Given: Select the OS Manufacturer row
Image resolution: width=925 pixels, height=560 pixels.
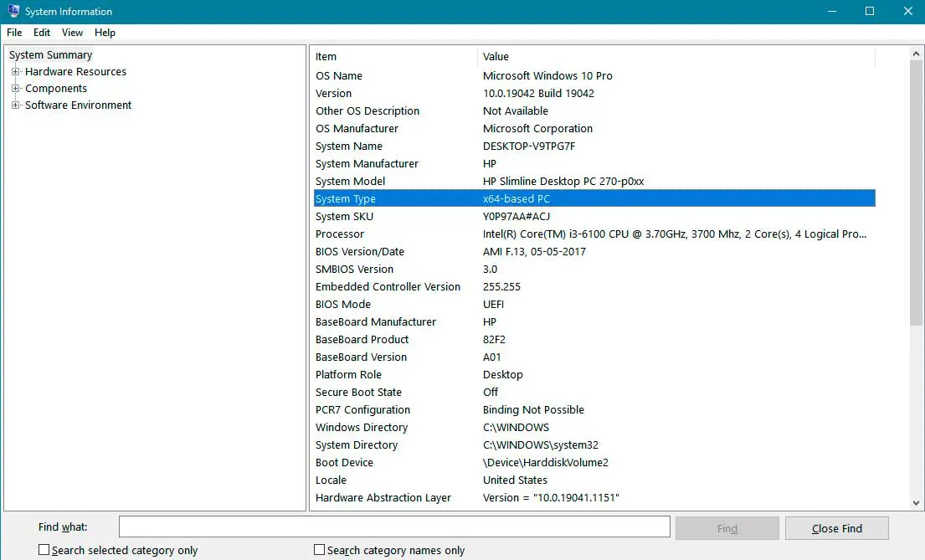Looking at the screenshot, I should (594, 129).
